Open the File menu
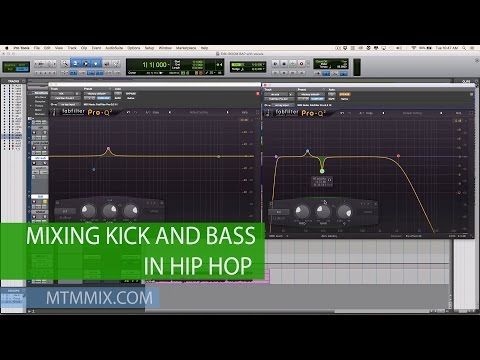 (x=37, y=48)
